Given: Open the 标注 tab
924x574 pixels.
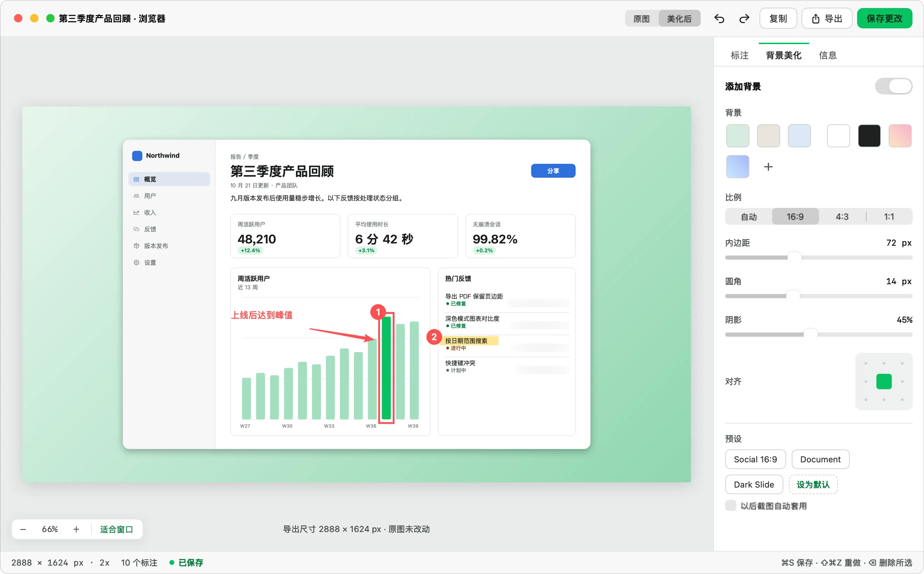Looking at the screenshot, I should click(739, 55).
